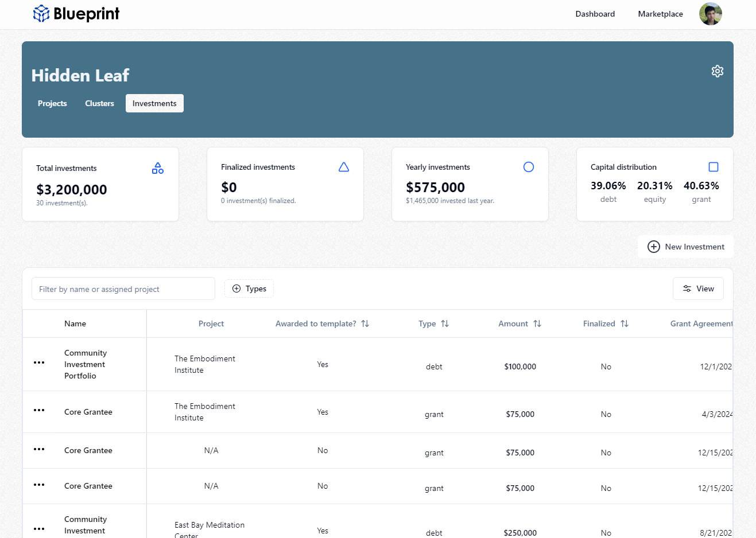Click the Blueprint logo
This screenshot has width=756, height=538.
tap(76, 14)
